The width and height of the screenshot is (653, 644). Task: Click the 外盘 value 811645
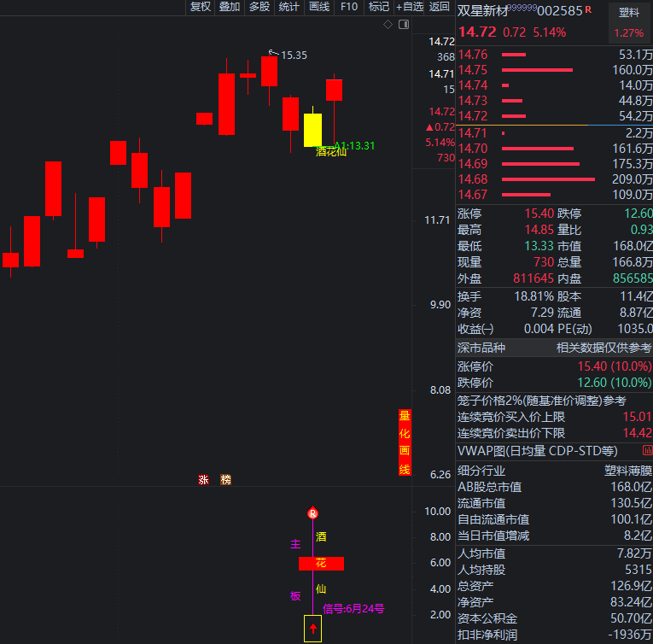point(533,278)
